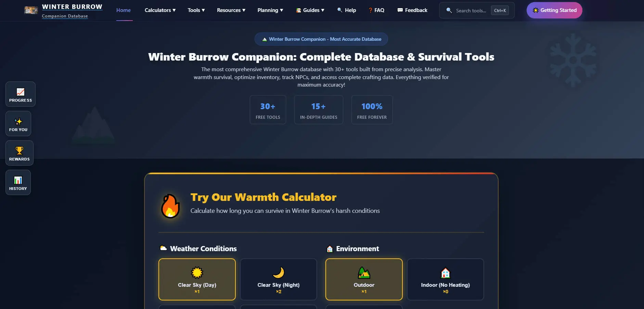Switch environment to Indoor (No Heating)
This screenshot has height=309, width=644.
[x=445, y=279]
